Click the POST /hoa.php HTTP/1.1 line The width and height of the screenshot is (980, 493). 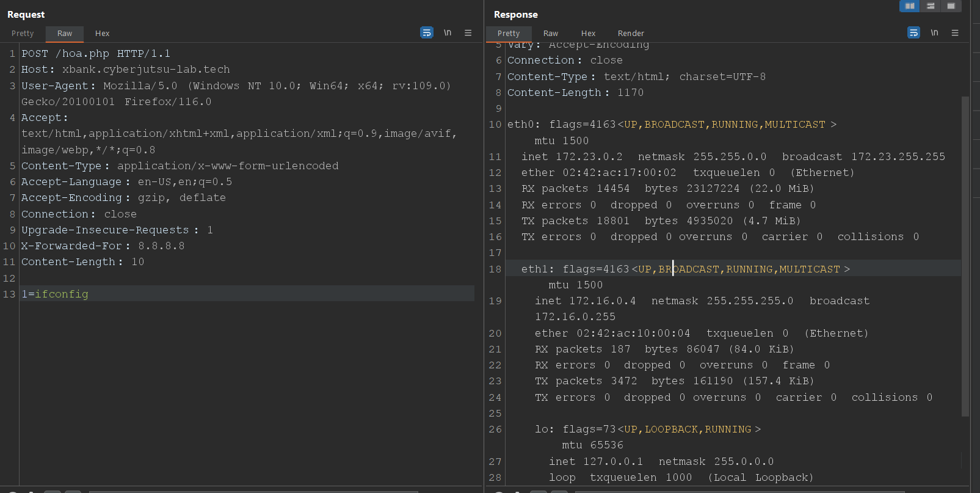tap(96, 54)
